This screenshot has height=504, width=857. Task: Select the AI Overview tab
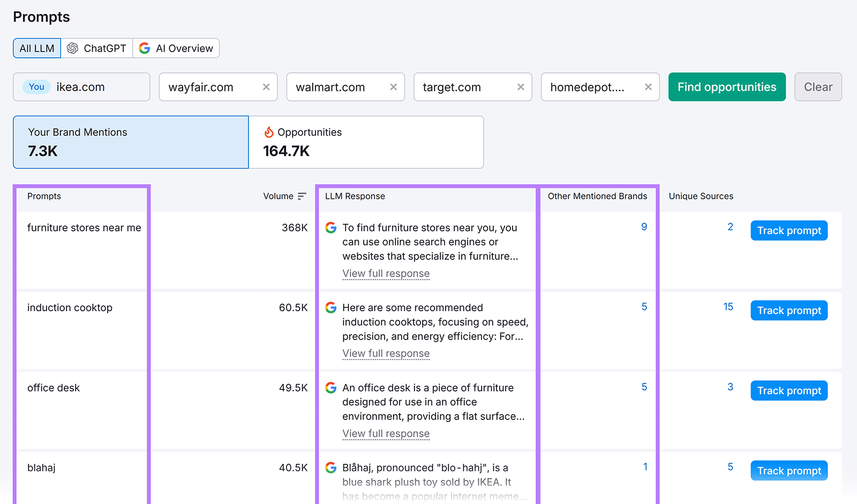point(176,48)
